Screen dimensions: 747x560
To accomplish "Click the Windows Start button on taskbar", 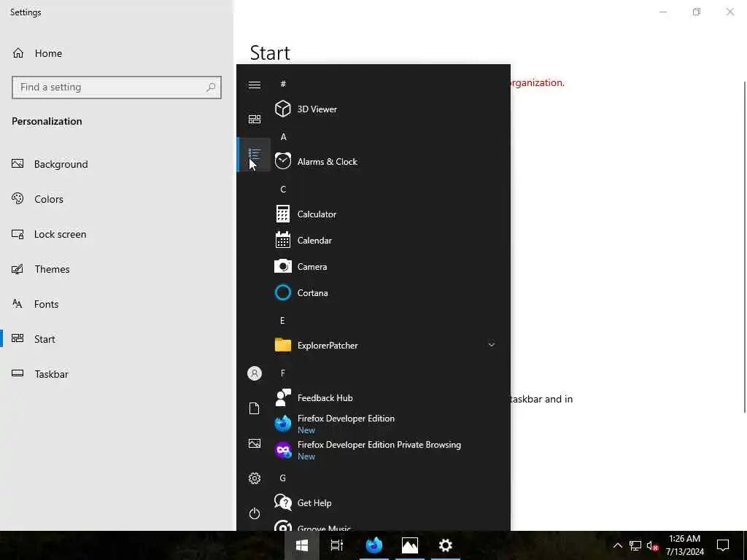I will pos(301,545).
